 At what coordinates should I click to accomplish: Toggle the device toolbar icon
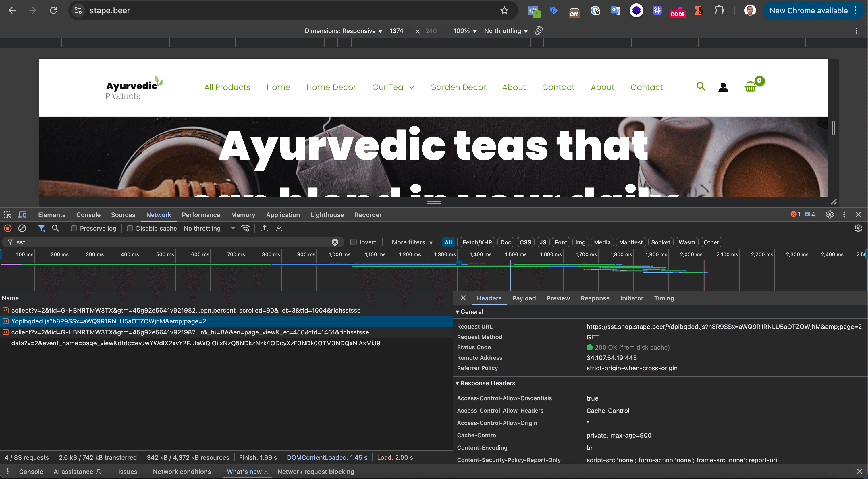[x=22, y=214]
